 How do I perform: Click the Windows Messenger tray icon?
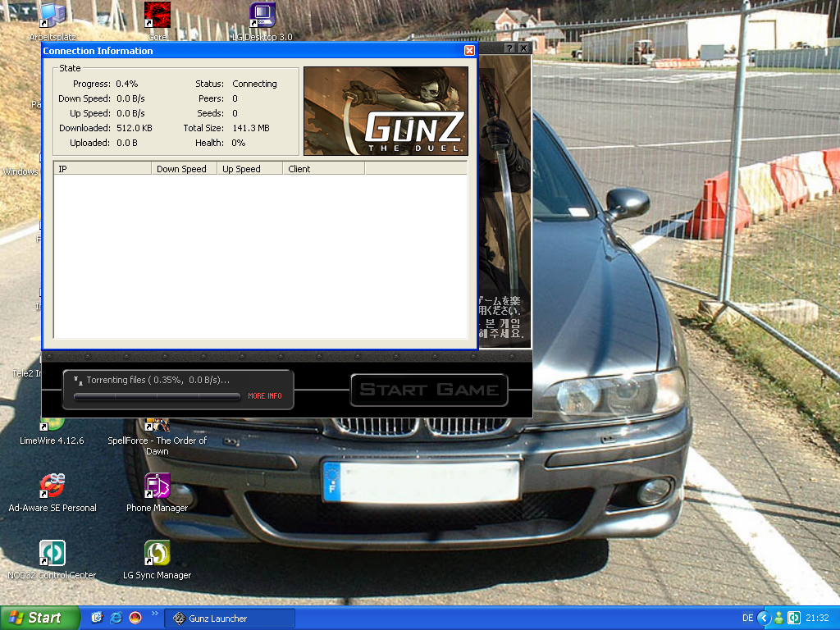click(x=778, y=618)
